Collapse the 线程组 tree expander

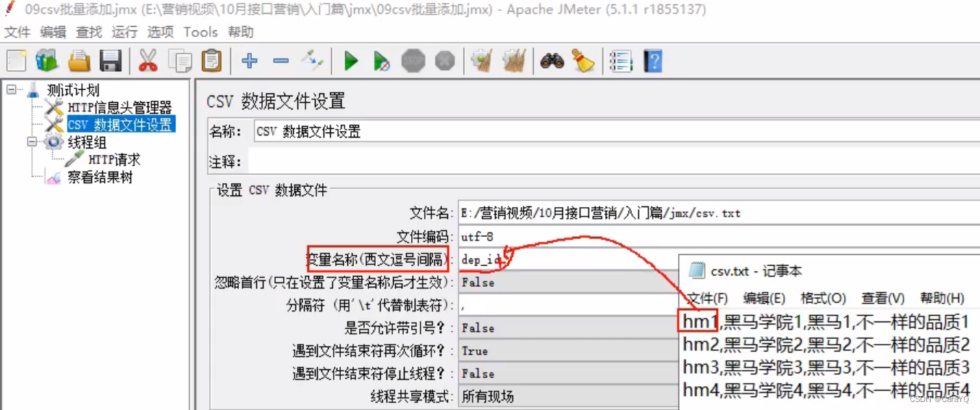pos(32,142)
